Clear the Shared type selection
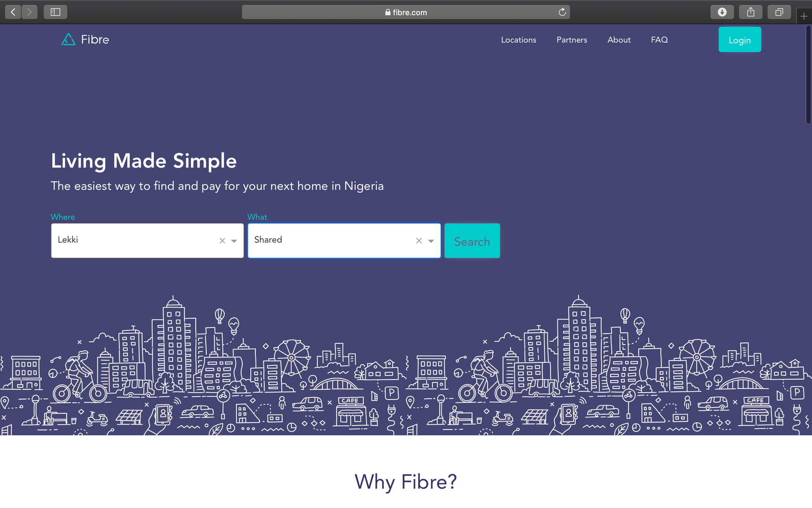812x508 pixels. click(419, 241)
